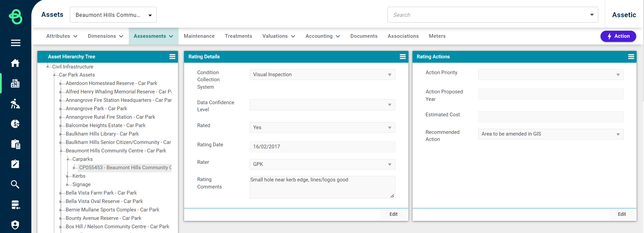Edit the Rating Actions panel
The image size is (644, 233).
point(622,214)
